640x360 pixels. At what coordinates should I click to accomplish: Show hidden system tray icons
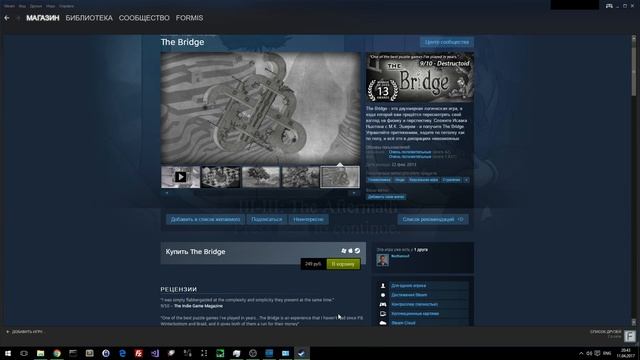[x=581, y=353]
